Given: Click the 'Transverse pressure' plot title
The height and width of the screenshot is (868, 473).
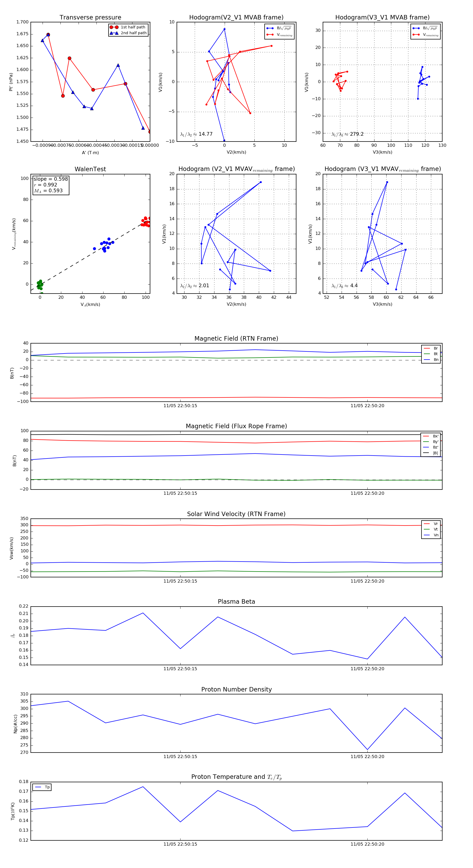Looking at the screenshot, I should coord(90,18).
